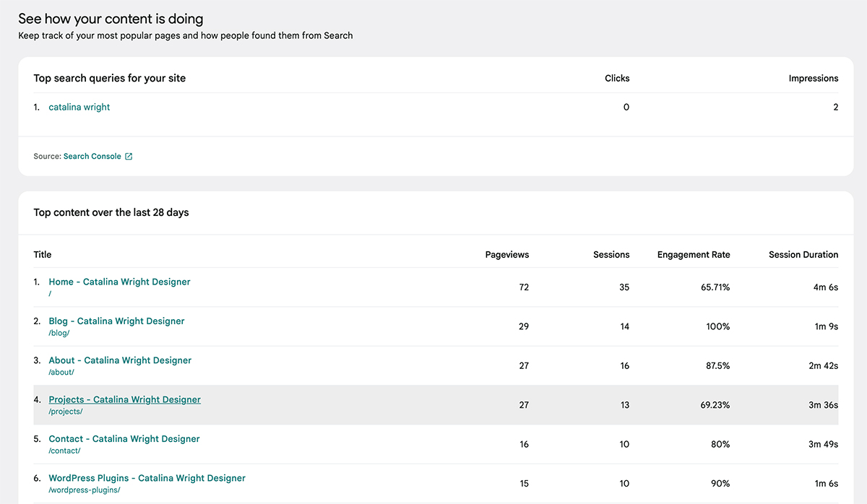Click the /wordpress-plugins/ URL path text

tap(83, 490)
